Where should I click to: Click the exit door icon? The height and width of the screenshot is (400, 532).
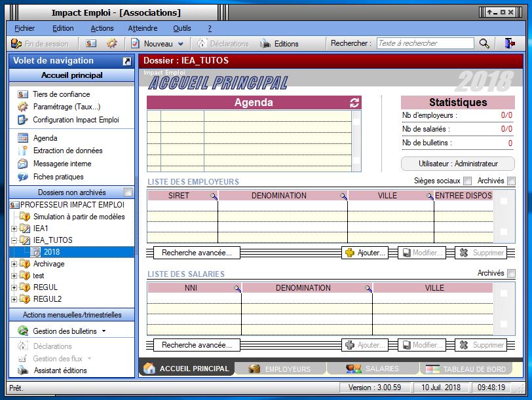[x=509, y=43]
